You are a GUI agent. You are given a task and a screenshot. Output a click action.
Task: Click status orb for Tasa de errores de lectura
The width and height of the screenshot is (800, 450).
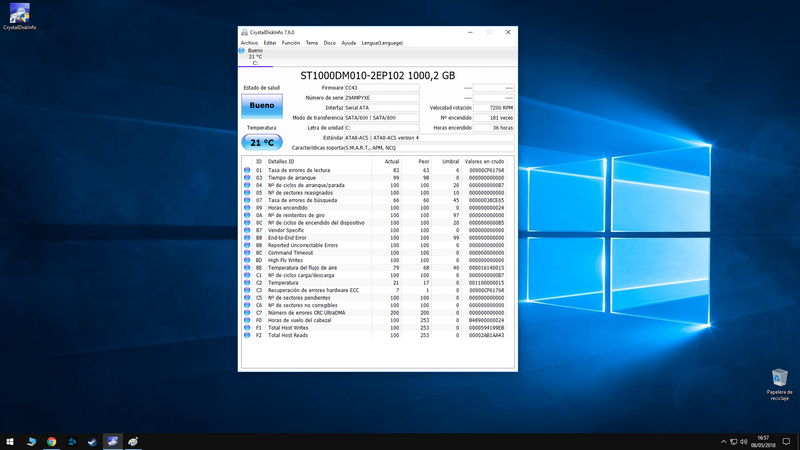[247, 170]
